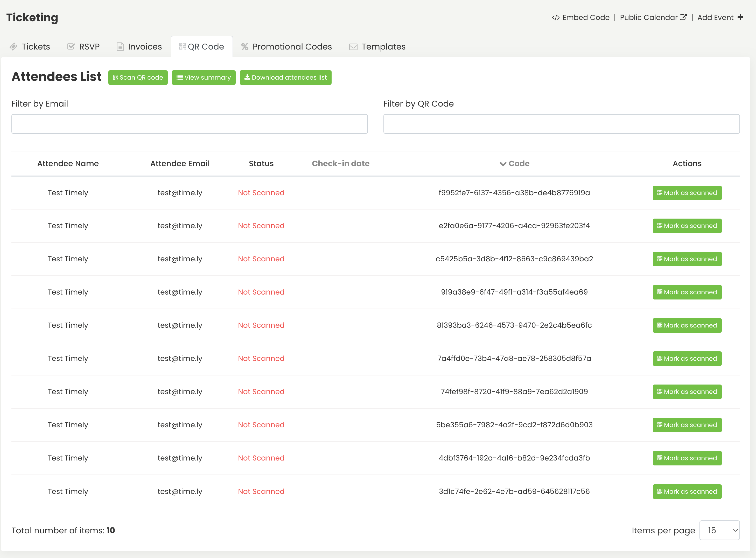Image resolution: width=756 pixels, height=558 pixels.
Task: Sort by the Check-in date header
Action: (x=340, y=163)
